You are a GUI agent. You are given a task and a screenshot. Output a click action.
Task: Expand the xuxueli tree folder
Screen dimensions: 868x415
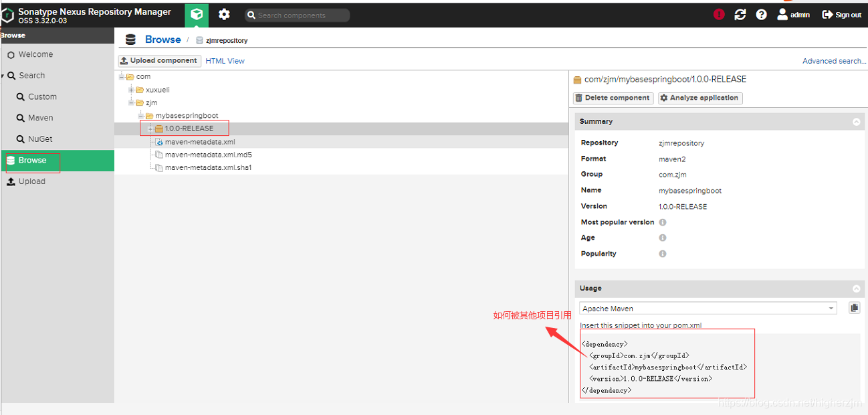[x=132, y=90]
